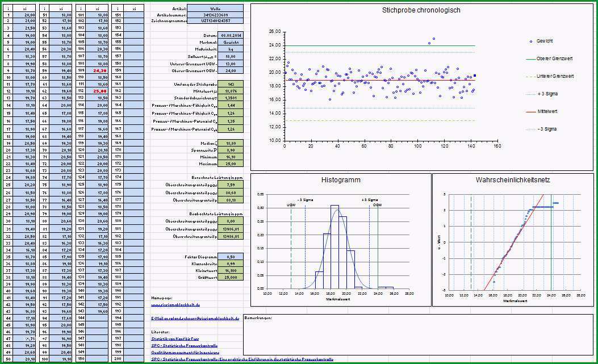The height and width of the screenshot is (364, 598).
Task: Select the Faktor Diagramm cell 0,50
Action: coord(231,257)
